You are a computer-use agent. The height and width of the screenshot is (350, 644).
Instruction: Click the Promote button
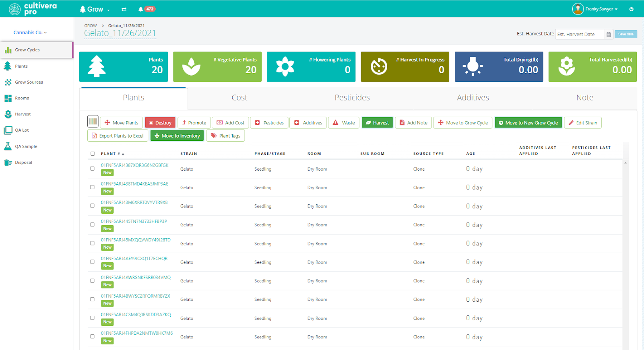pos(194,123)
